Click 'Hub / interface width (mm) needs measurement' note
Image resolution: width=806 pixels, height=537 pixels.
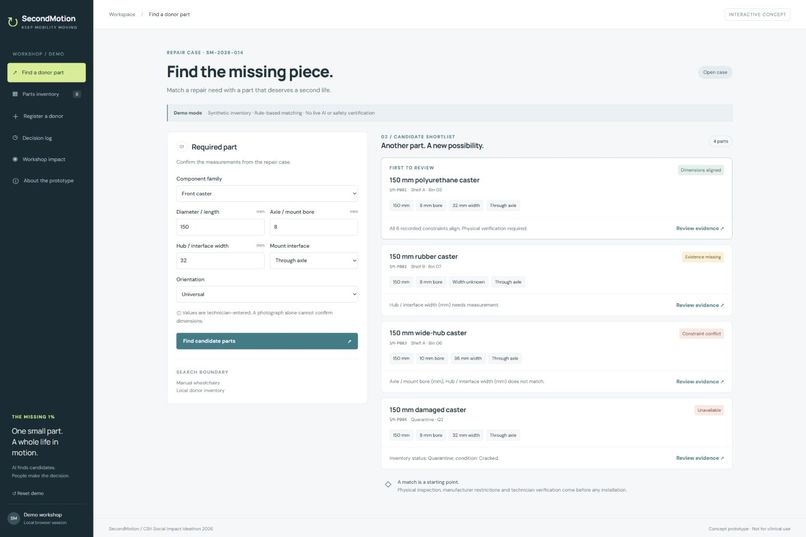tap(444, 305)
